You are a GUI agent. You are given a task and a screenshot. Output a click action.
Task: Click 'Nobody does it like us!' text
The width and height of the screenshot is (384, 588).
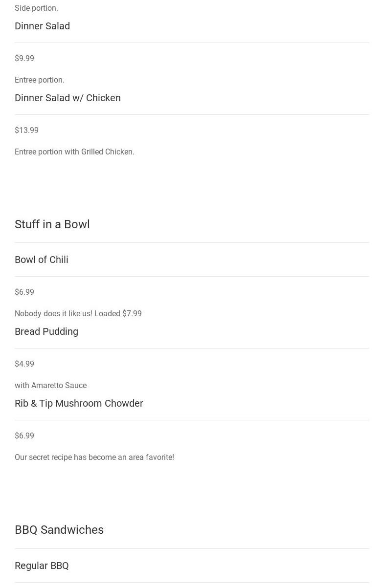pyautogui.click(x=53, y=313)
